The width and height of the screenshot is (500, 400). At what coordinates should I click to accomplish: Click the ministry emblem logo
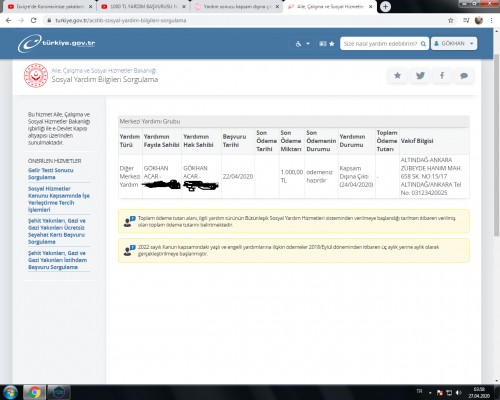point(36,76)
